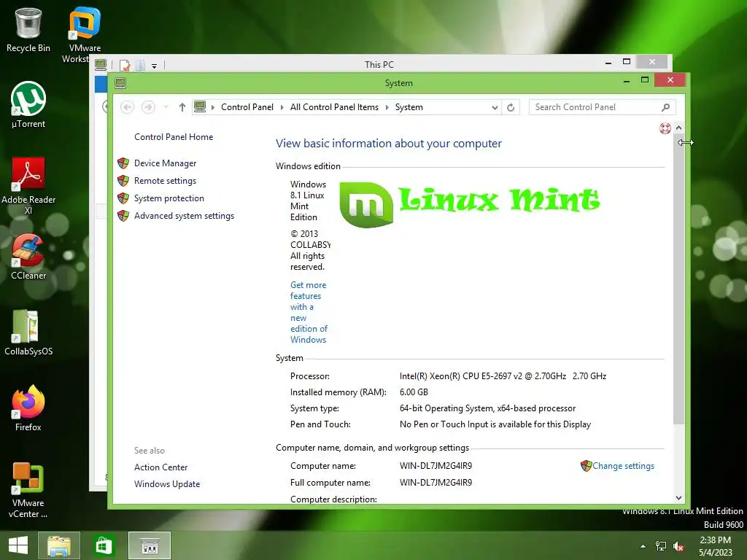Click Properties icon in This PC toolbar
The width and height of the screenshot is (747, 560).
click(x=125, y=65)
